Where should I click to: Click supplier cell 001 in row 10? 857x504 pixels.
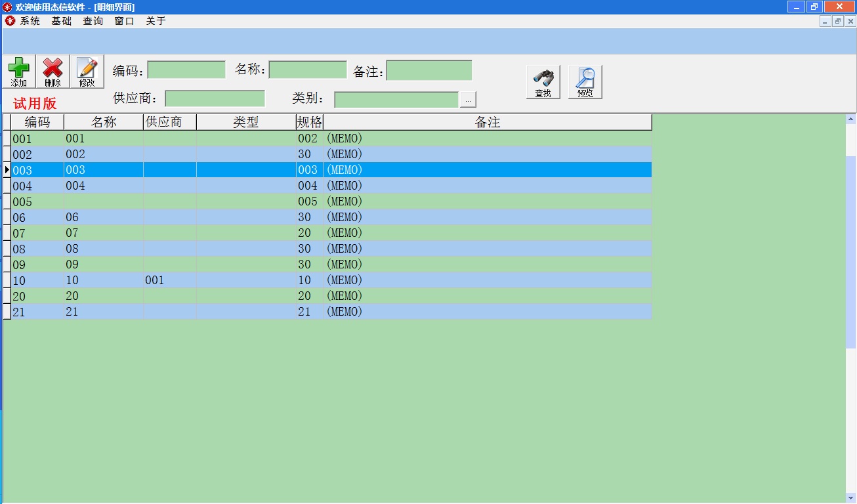point(170,280)
